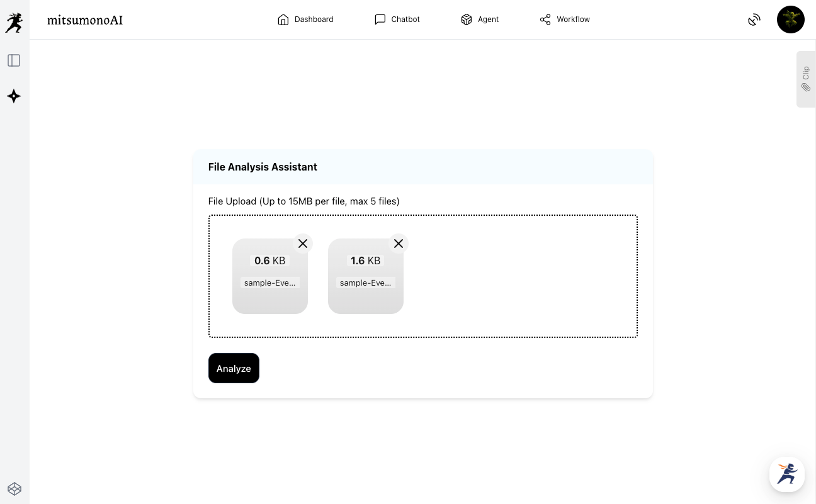Remove the 1.6 KB uploaded file
The height and width of the screenshot is (504, 816).
pyautogui.click(x=399, y=244)
